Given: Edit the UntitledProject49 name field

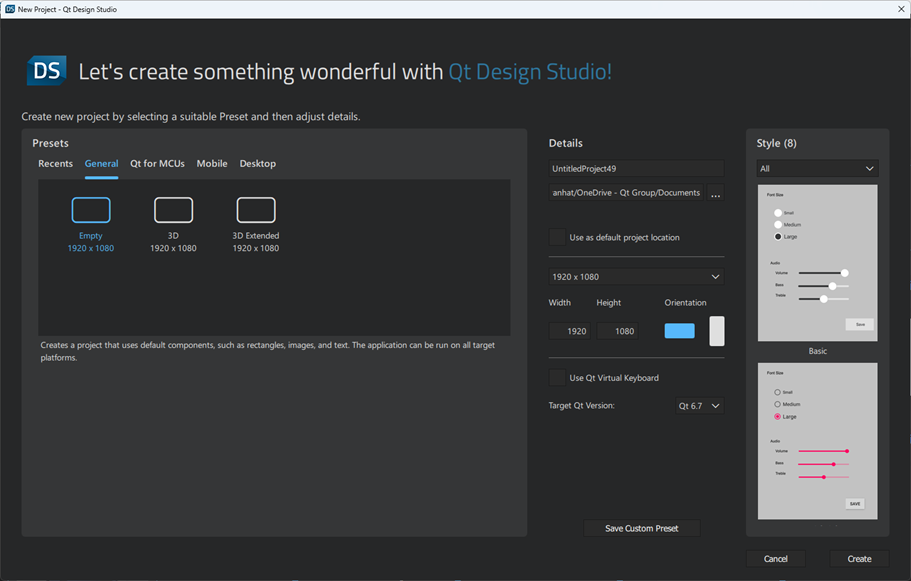Looking at the screenshot, I should point(635,168).
